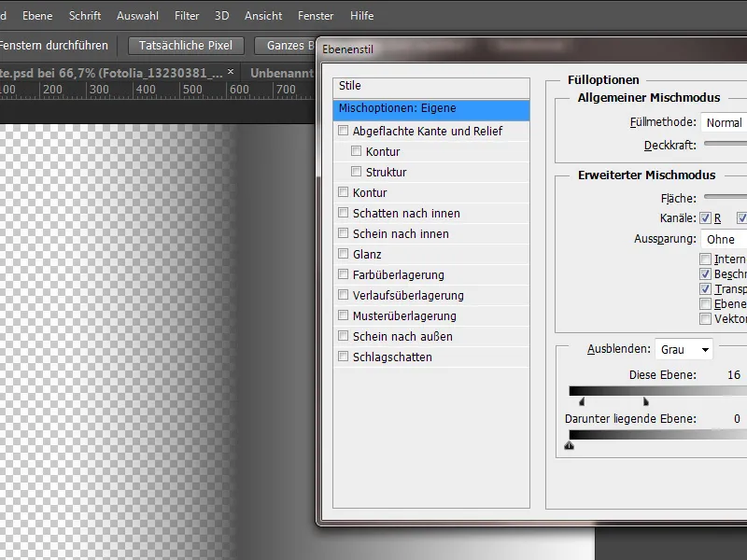Open the Filter menu
This screenshot has width=747, height=560.
click(x=187, y=16)
